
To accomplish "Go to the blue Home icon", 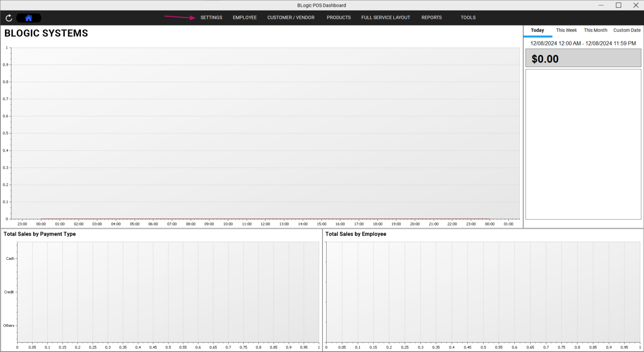I will [x=29, y=18].
